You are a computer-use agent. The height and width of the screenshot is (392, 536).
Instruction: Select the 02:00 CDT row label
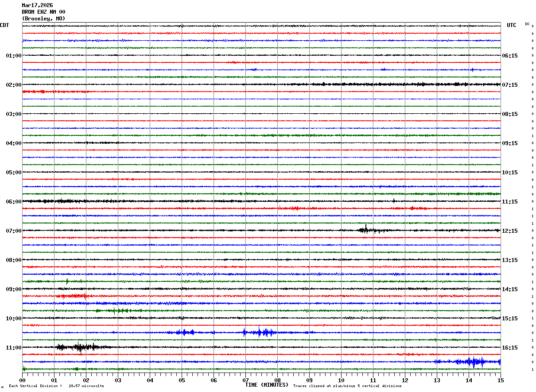14,85
